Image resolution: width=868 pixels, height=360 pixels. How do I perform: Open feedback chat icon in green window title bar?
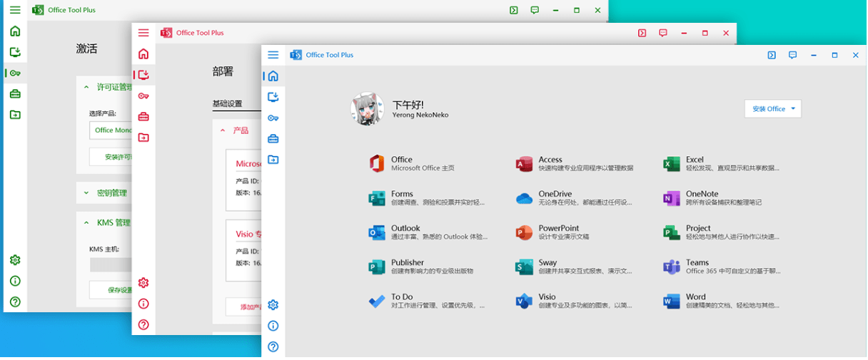(x=535, y=10)
